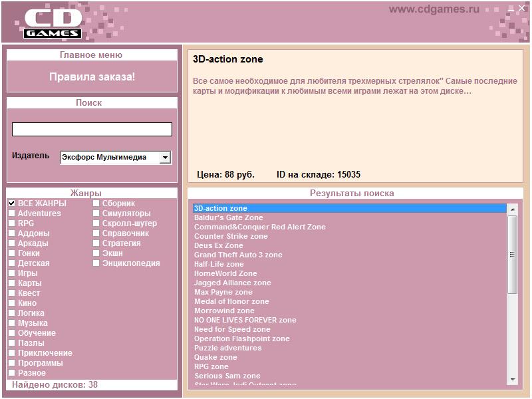Click the CD Games logo
The image size is (532, 399).
tap(53, 23)
